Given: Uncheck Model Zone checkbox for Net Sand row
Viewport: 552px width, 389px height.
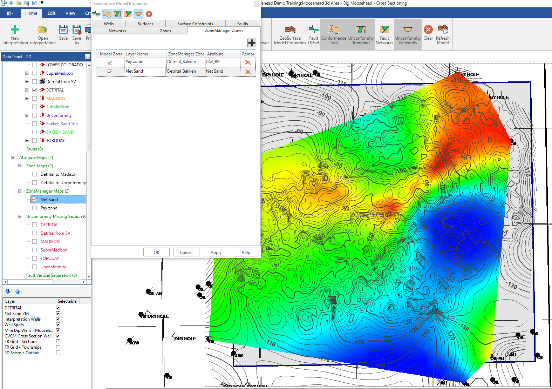Looking at the screenshot, I should pos(109,71).
